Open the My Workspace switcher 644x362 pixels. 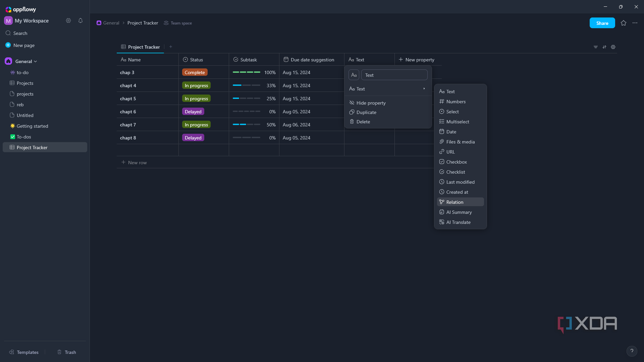[x=31, y=21]
